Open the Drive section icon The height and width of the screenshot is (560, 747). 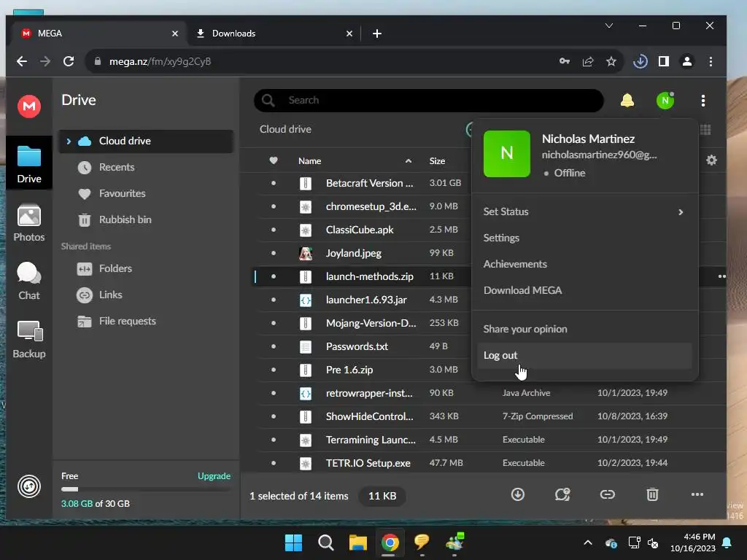pyautogui.click(x=29, y=164)
